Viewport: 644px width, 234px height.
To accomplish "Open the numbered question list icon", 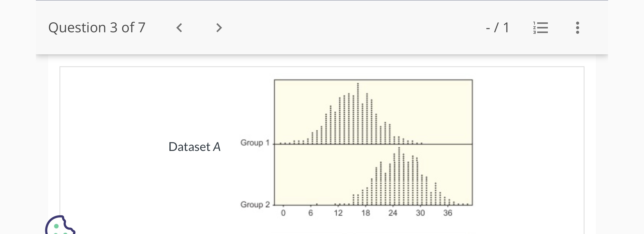I will (x=541, y=28).
